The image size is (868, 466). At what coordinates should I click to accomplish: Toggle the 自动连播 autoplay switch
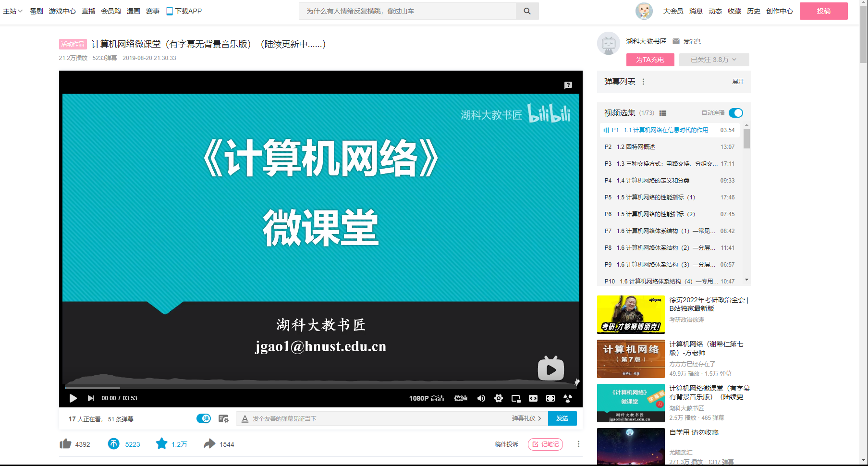point(735,113)
